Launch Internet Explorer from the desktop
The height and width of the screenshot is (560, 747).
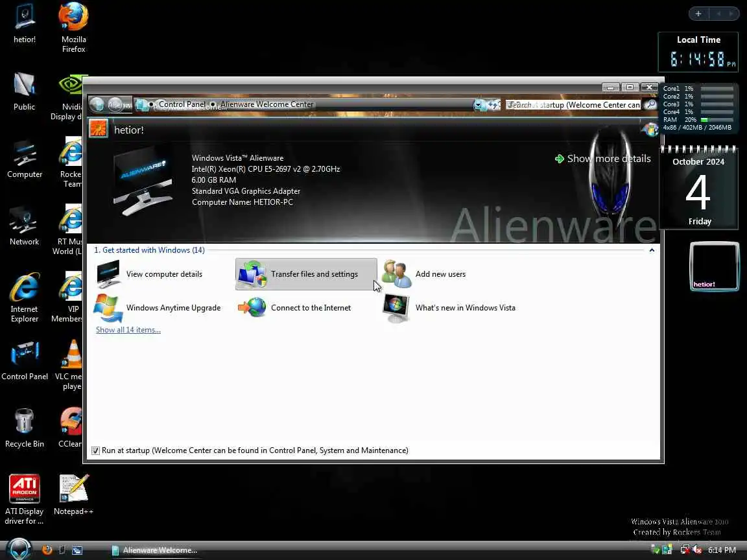tap(24, 298)
